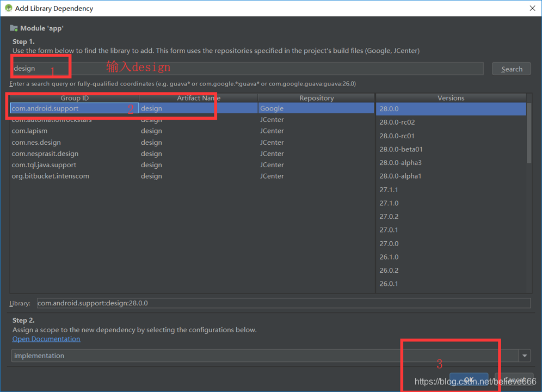
Task: Click the Versions list scrollbar thumb
Action: click(x=529, y=133)
